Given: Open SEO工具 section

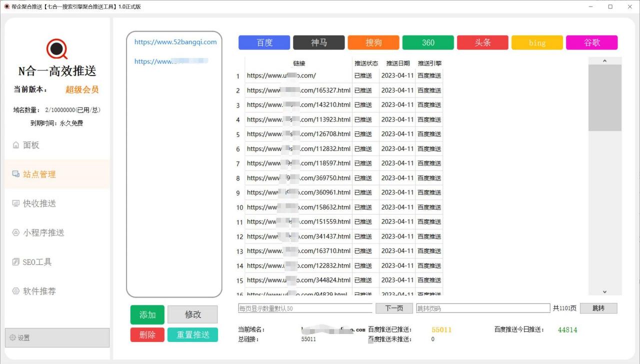Looking at the screenshot, I should click(57, 262).
